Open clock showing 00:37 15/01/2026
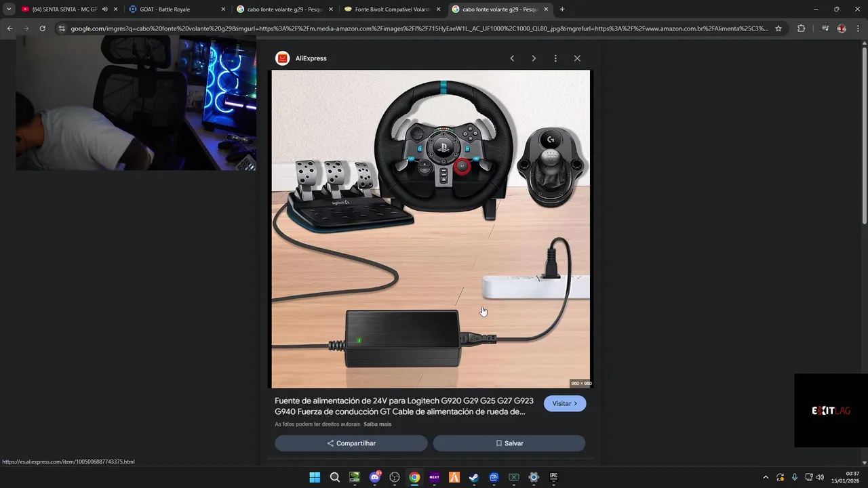The image size is (868, 488). coord(846,477)
